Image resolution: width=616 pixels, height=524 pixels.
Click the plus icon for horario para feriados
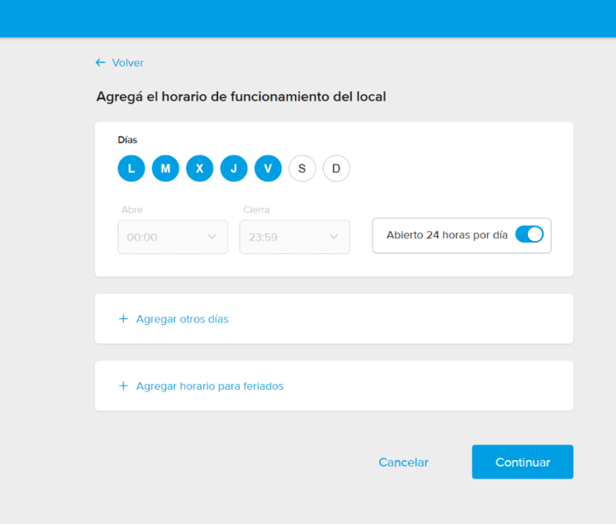[123, 386]
